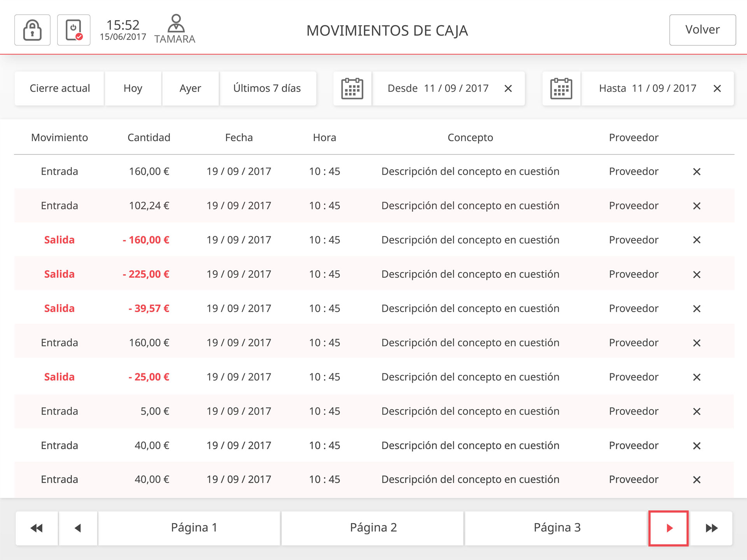The width and height of the screenshot is (747, 560).
Task: Go to next page arrow
Action: tap(668, 528)
